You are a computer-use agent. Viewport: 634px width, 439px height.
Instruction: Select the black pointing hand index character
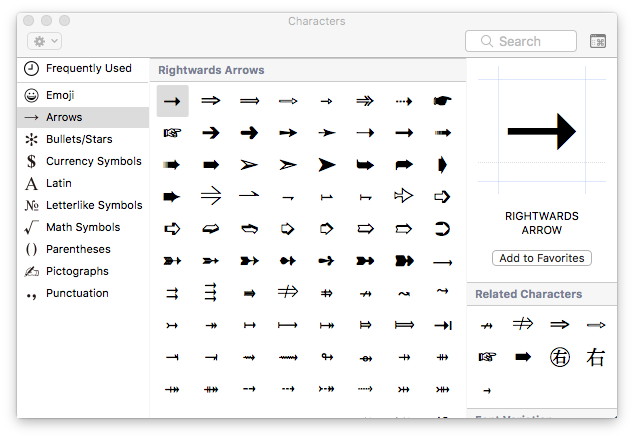click(442, 100)
